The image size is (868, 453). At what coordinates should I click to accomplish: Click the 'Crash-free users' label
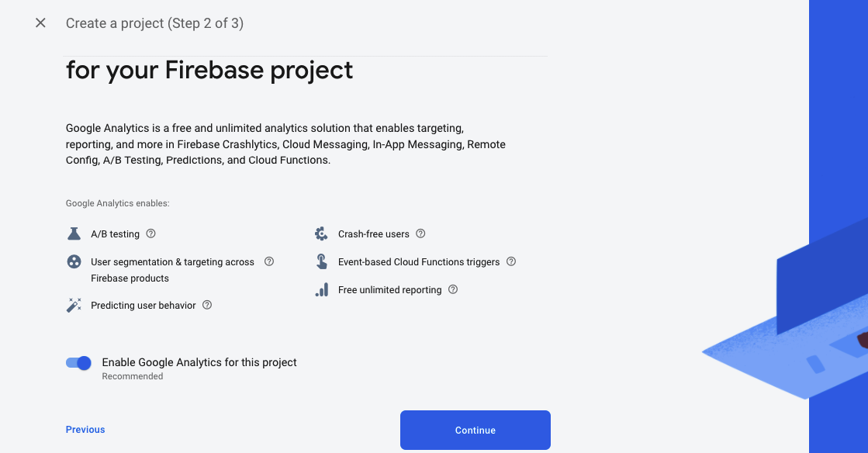click(374, 234)
